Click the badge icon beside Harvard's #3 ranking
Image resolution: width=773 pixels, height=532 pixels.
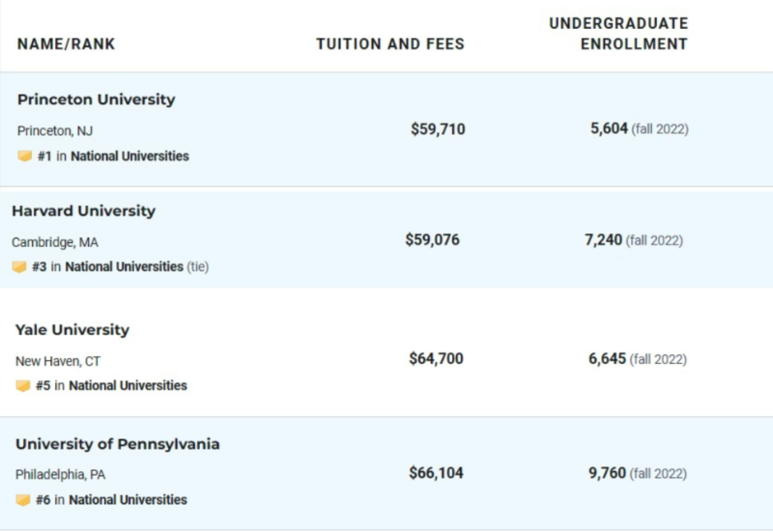(x=19, y=267)
